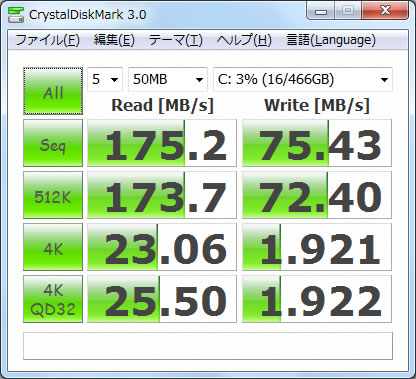Run all benchmarks with All button
This screenshot has height=379, width=416.
pyautogui.click(x=53, y=91)
